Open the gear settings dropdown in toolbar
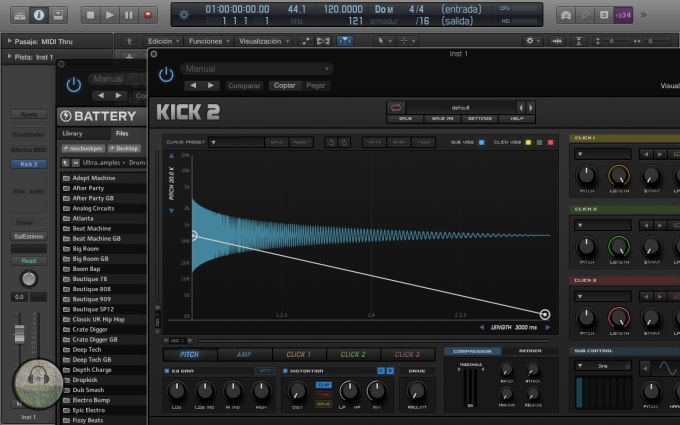Viewport: 680px width, 425px height. tap(533, 41)
